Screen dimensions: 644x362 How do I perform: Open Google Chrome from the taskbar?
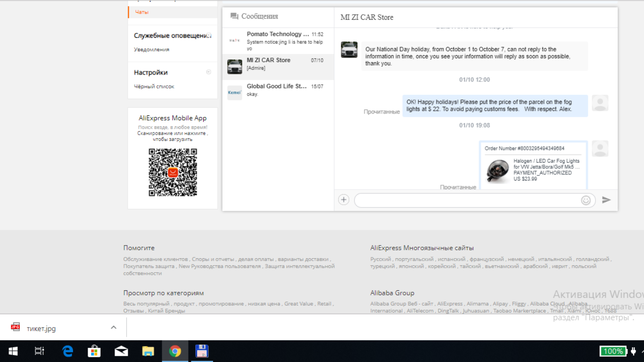pos(175,351)
